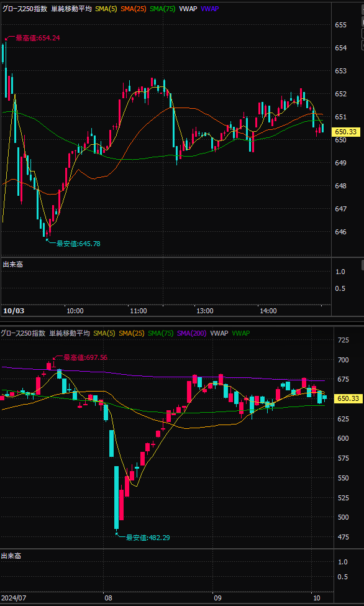Click the 646 price axis label
This screenshot has width=364, height=606.
(340, 232)
